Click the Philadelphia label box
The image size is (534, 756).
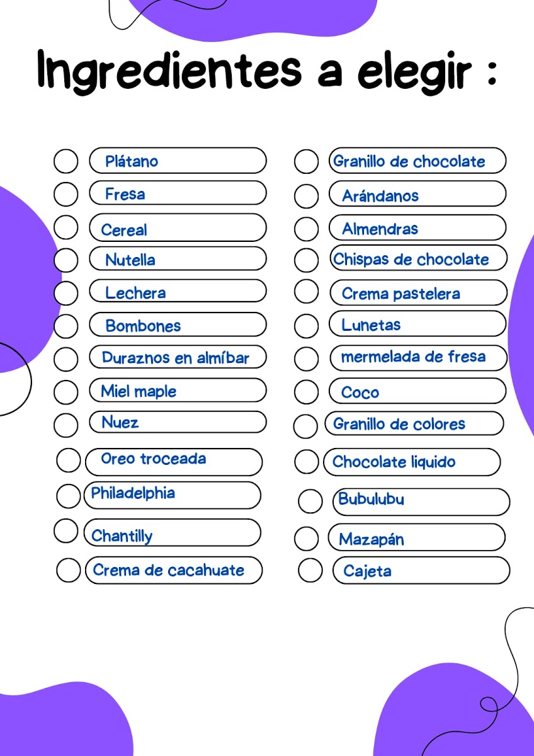pyautogui.click(x=172, y=495)
